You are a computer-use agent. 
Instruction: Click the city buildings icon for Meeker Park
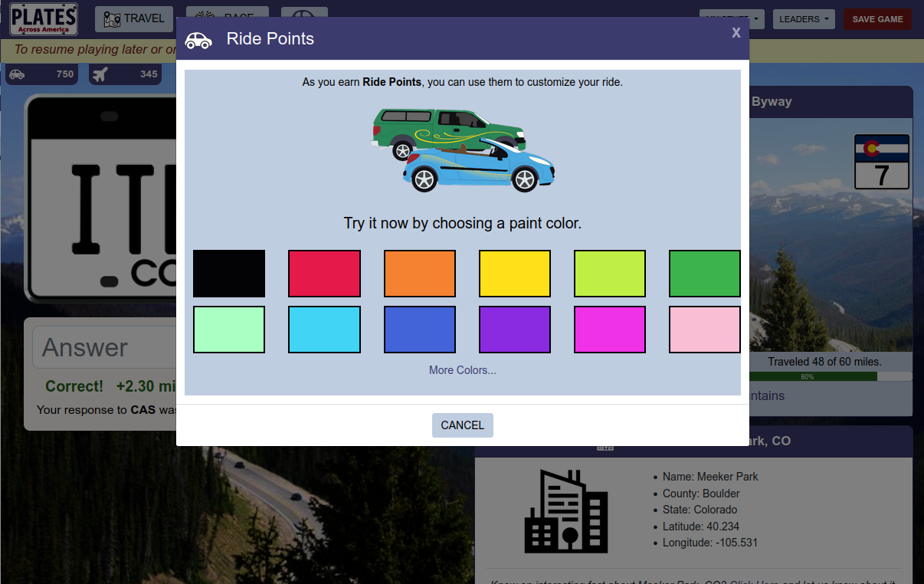566,512
